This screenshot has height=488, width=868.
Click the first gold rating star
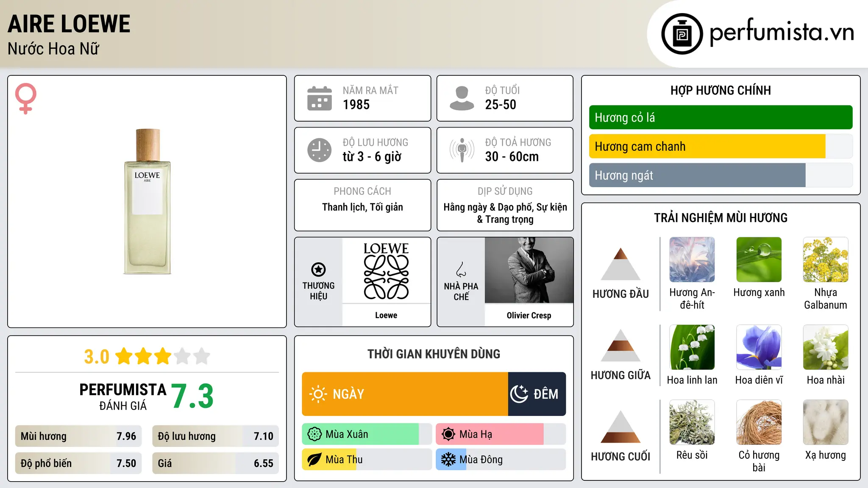124,356
